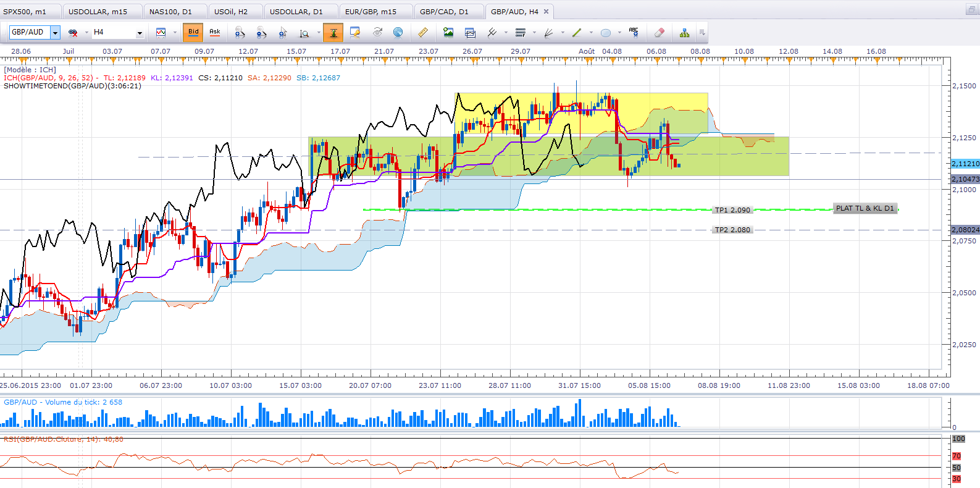Open the ellipse shape tool dropdown arrow
This screenshot has height=488, width=980.
(619, 32)
